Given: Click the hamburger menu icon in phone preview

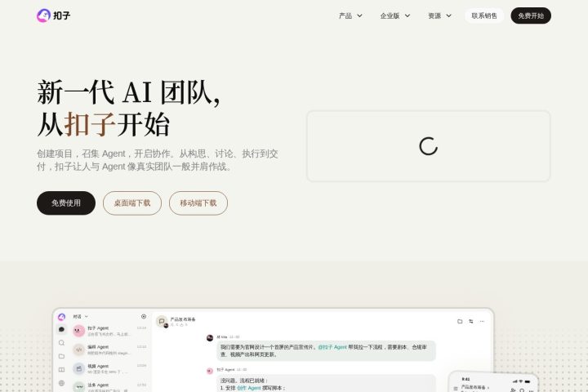Looking at the screenshot, I should click(x=456, y=389).
